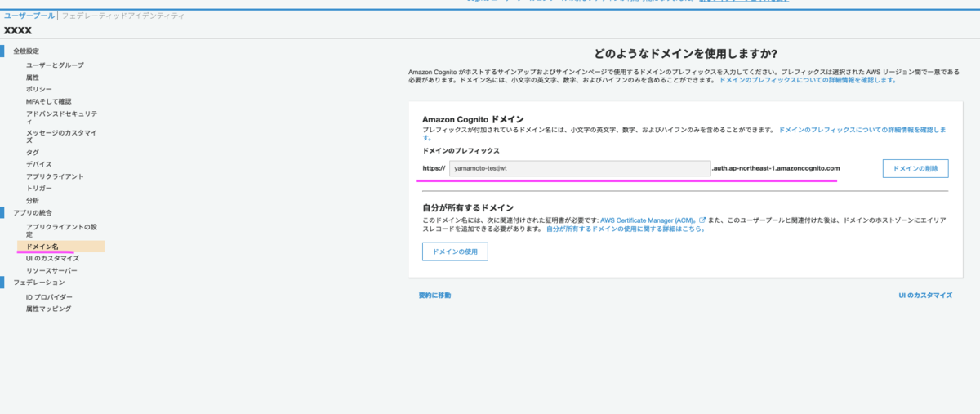Open ユーザーとグループ settings
Image resolution: width=980 pixels, height=414 pixels.
[x=55, y=65]
